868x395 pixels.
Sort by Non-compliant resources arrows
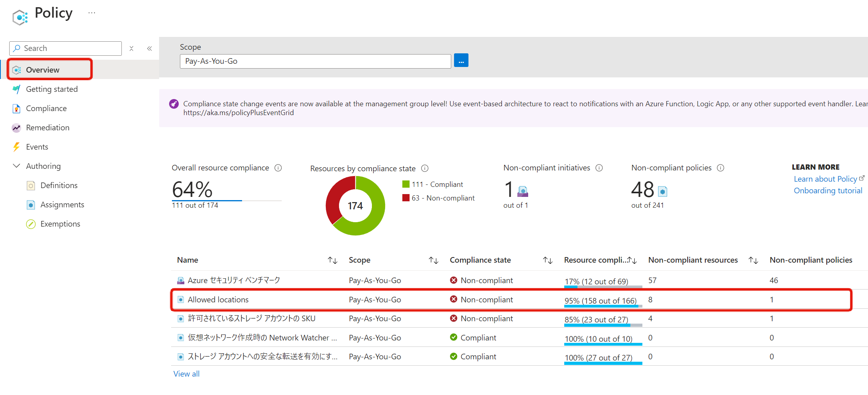click(x=753, y=260)
